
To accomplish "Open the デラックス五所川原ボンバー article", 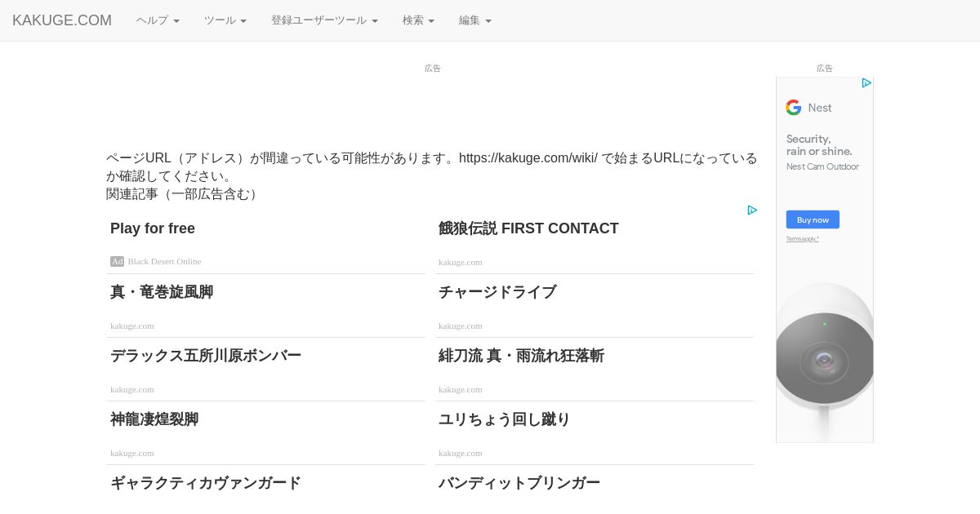I will 206,356.
